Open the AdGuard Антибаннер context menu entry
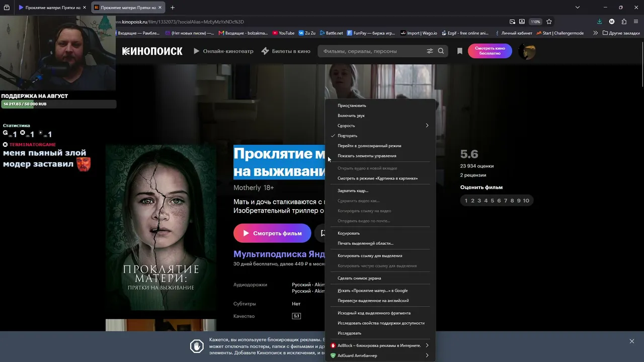 pos(380,355)
